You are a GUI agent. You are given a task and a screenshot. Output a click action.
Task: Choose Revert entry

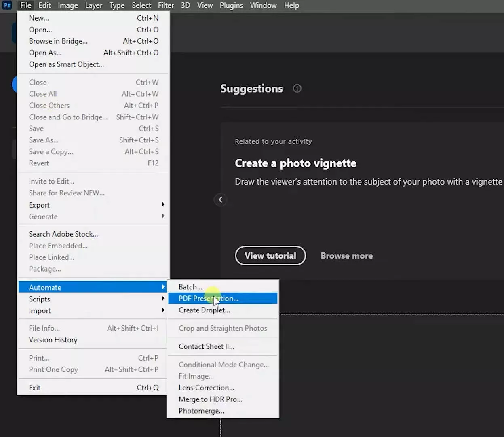[x=93, y=163]
